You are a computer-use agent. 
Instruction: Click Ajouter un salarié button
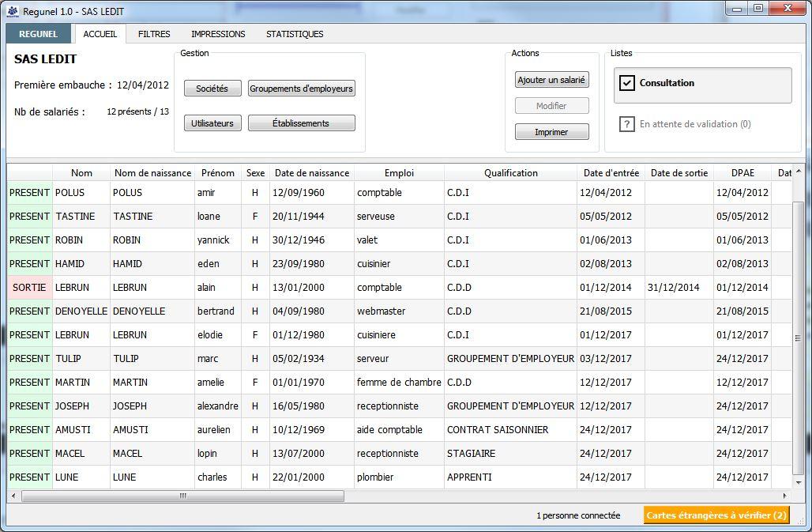point(551,80)
